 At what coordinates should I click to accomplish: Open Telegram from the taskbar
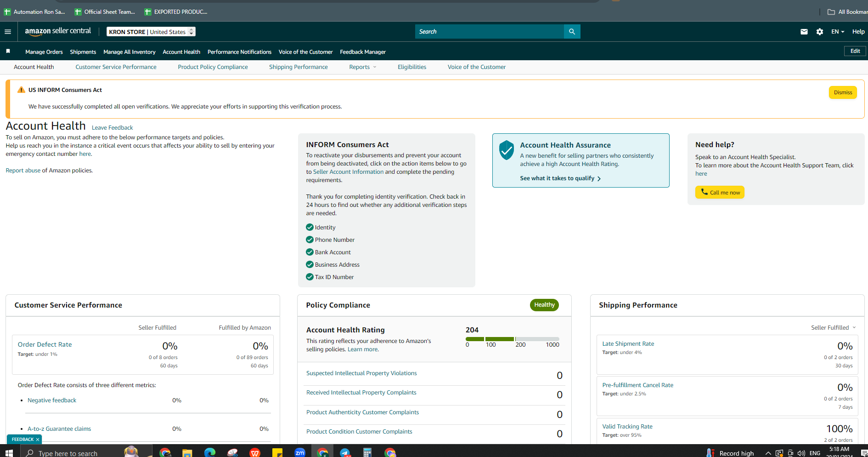coord(345,453)
